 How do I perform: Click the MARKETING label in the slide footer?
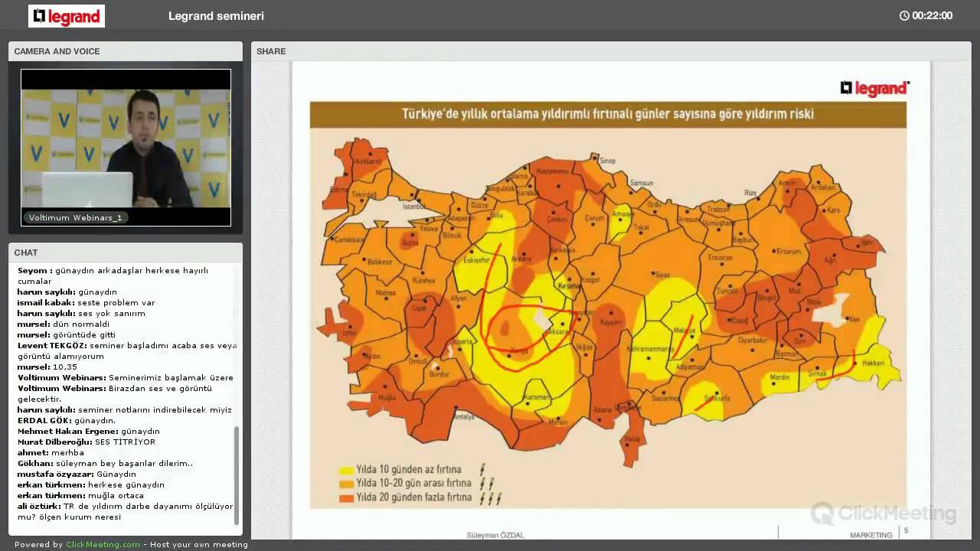(x=871, y=535)
